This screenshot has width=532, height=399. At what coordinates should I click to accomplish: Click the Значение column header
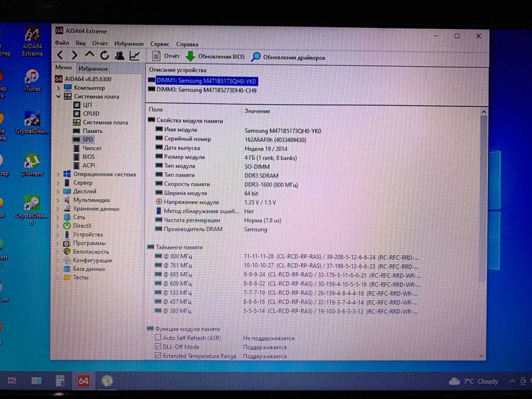tap(257, 111)
